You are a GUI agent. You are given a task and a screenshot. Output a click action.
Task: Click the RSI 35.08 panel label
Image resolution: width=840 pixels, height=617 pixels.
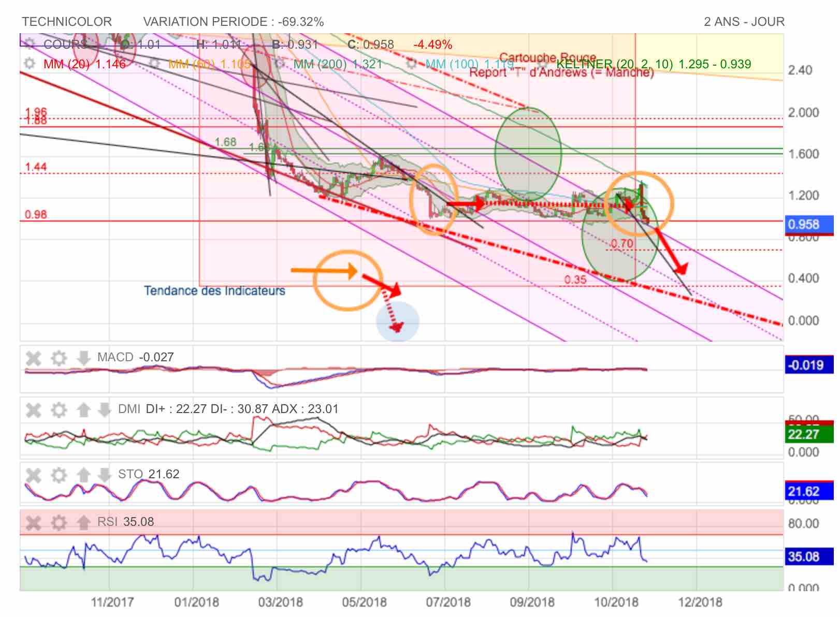click(126, 522)
